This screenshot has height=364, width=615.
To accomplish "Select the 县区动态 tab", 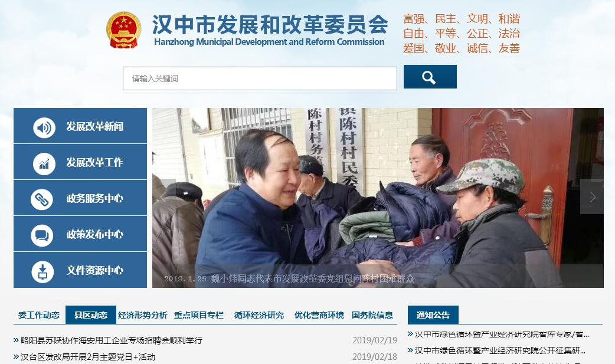I will 91,315.
